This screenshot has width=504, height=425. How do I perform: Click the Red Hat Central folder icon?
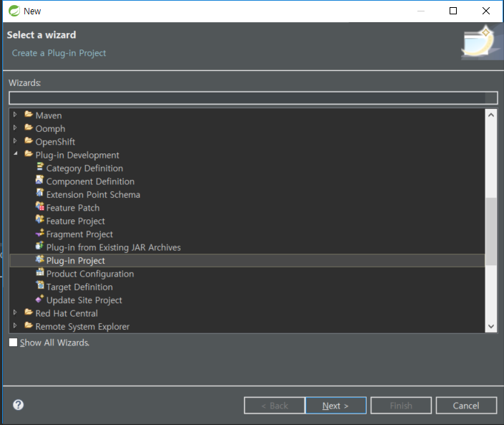click(x=29, y=312)
